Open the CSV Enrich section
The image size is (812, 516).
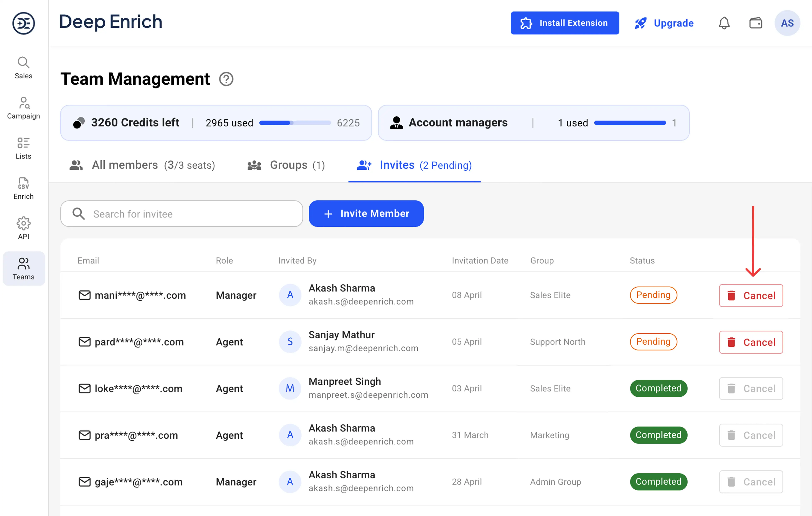tap(23, 188)
